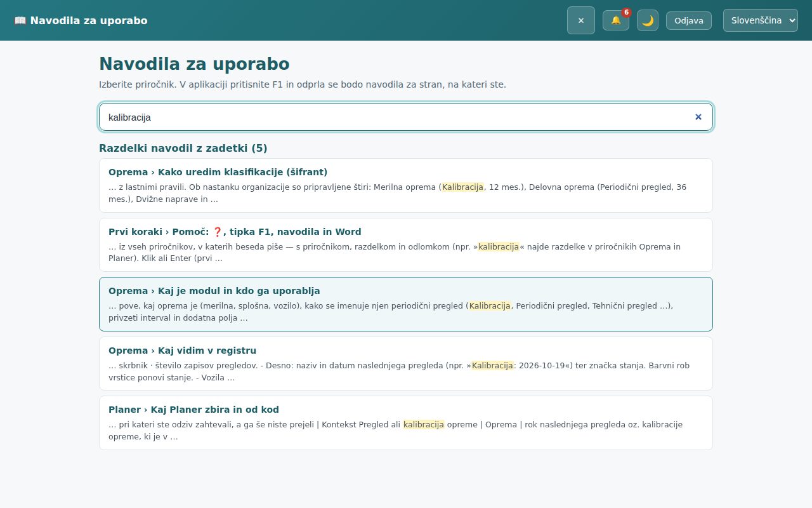
Task: Click the X button in the header bar
Action: point(581,20)
